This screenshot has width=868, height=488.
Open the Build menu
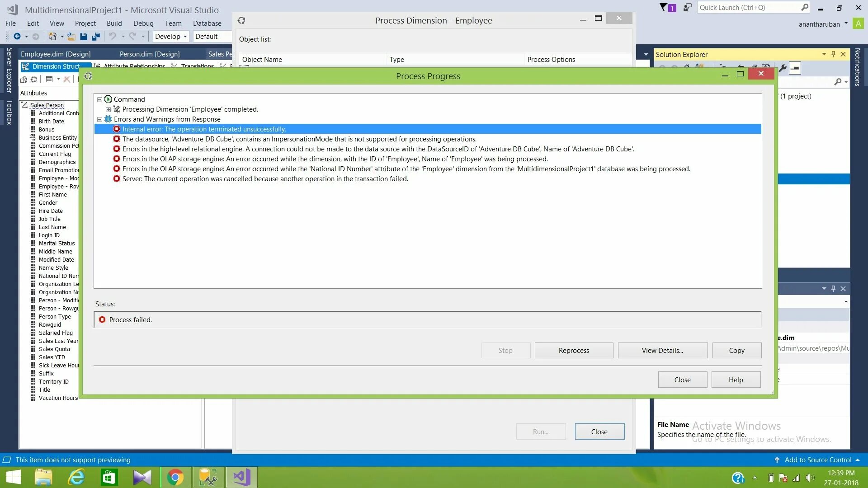coord(114,23)
